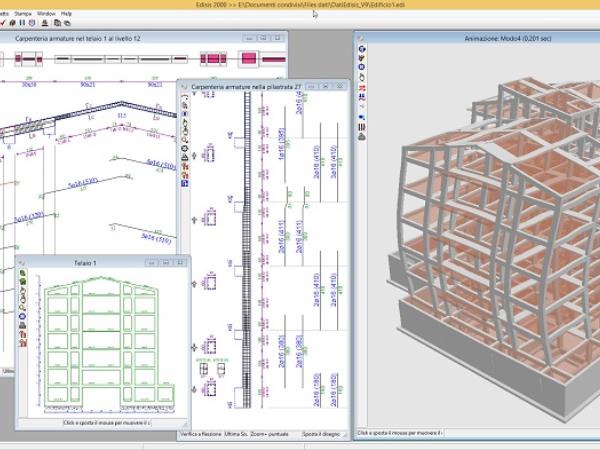Click the red figures icon in Animazione toolbar
The height and width of the screenshot is (450, 600).
click(x=362, y=88)
